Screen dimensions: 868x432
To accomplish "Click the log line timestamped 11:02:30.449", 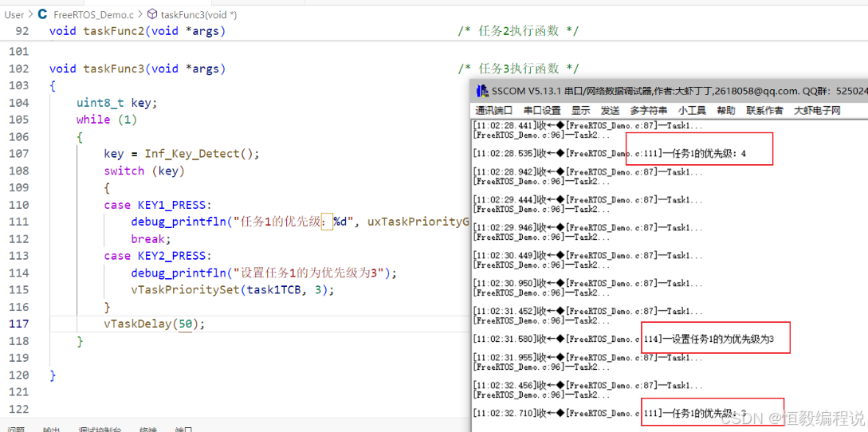I will click(588, 255).
